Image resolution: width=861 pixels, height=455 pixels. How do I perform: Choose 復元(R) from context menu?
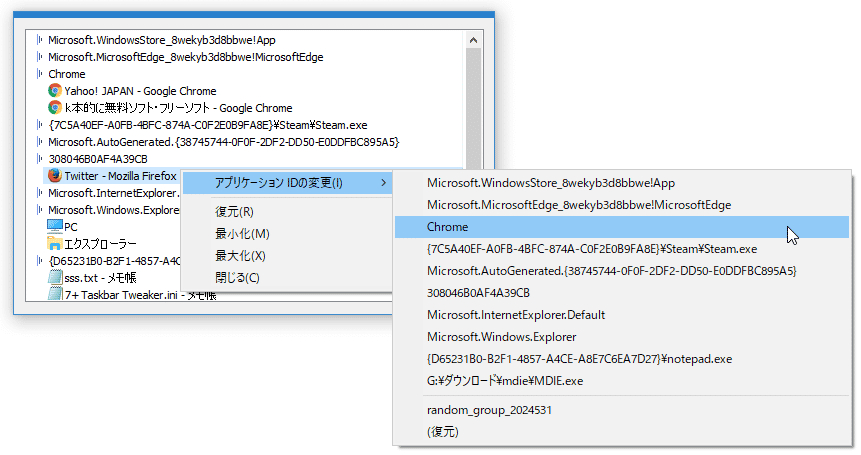tap(287, 211)
